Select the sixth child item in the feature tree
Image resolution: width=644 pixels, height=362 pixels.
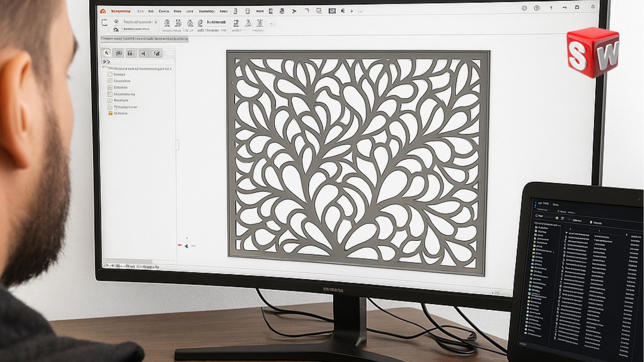(x=122, y=107)
